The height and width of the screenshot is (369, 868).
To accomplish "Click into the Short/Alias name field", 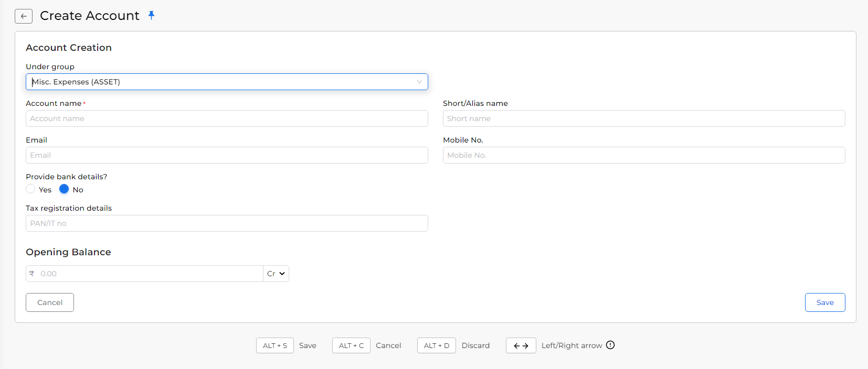I will 643,118.
